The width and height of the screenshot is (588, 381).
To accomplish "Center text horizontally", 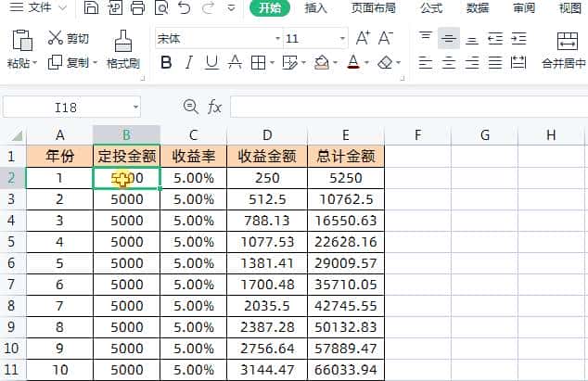I will (x=449, y=63).
